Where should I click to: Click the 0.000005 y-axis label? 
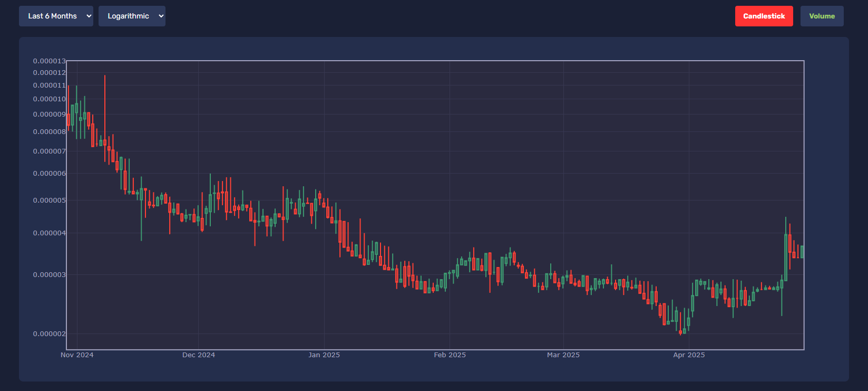click(x=50, y=200)
